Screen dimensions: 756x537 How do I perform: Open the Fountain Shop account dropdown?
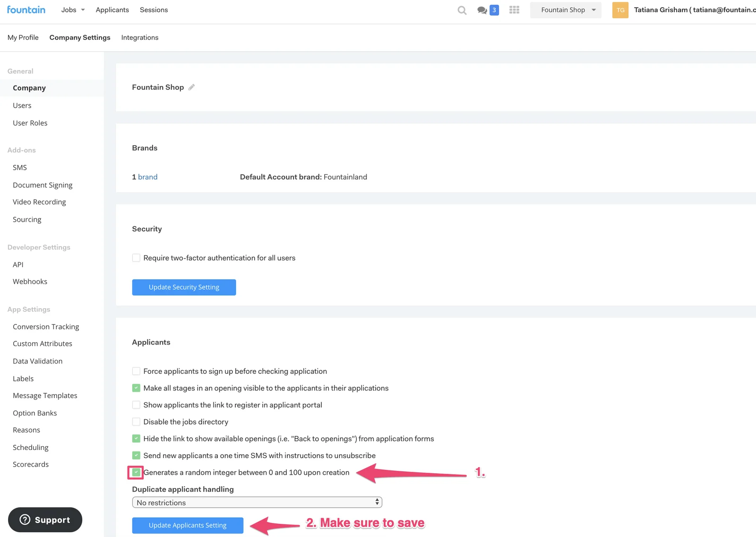coord(566,10)
